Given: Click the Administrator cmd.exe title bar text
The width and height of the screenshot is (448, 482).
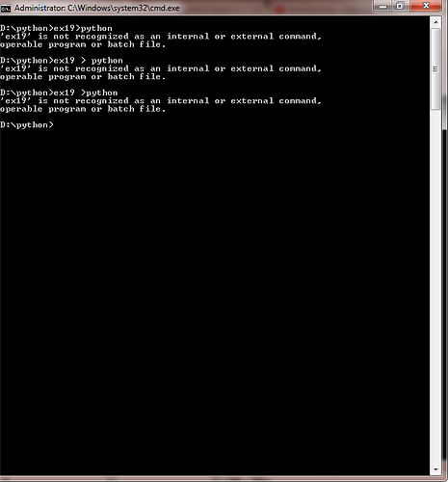Looking at the screenshot, I should click(x=97, y=8).
